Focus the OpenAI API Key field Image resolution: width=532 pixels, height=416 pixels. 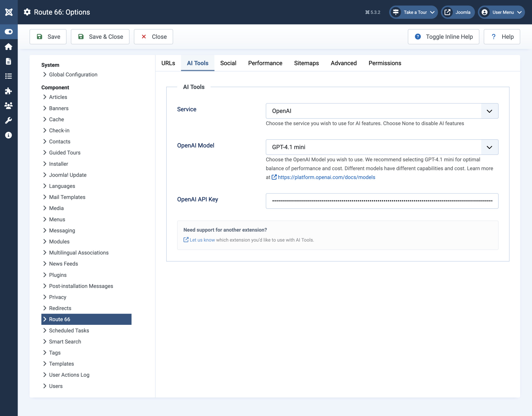[382, 201]
